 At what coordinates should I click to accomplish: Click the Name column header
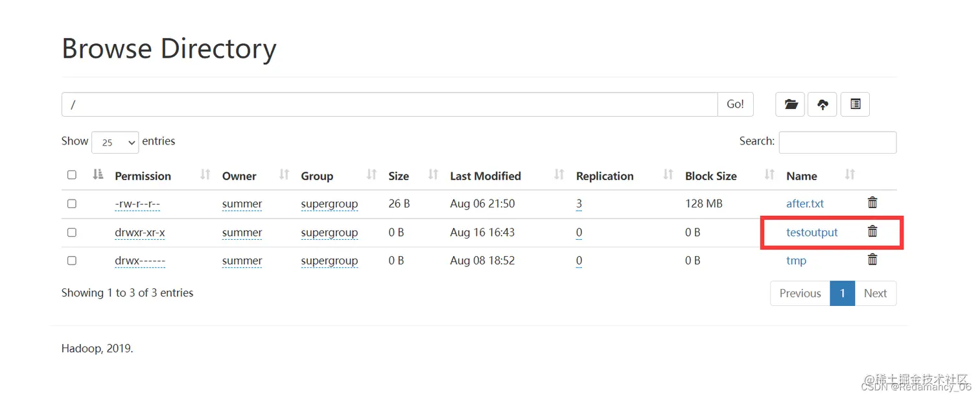click(x=802, y=176)
